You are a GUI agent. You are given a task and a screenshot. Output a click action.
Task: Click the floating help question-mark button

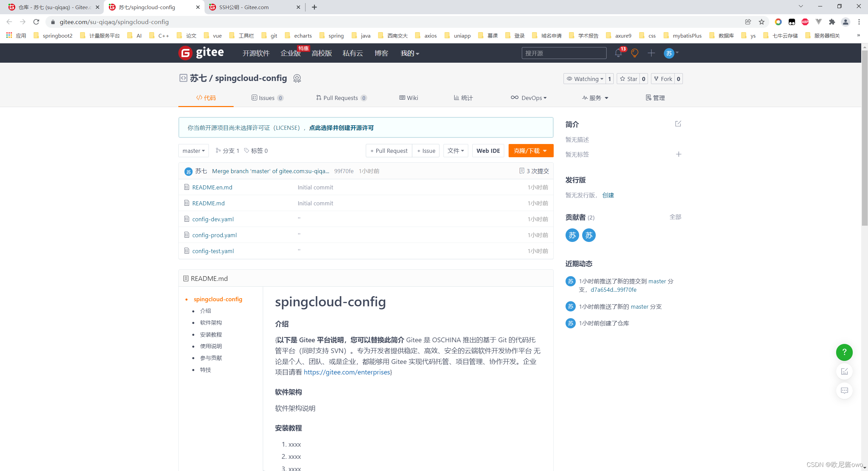click(844, 352)
